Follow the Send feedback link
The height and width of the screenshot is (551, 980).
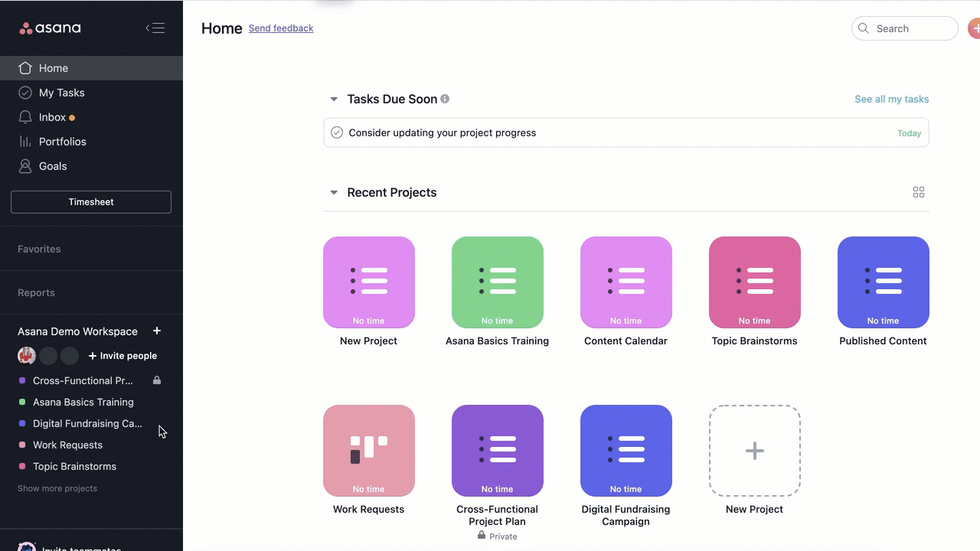(x=281, y=28)
